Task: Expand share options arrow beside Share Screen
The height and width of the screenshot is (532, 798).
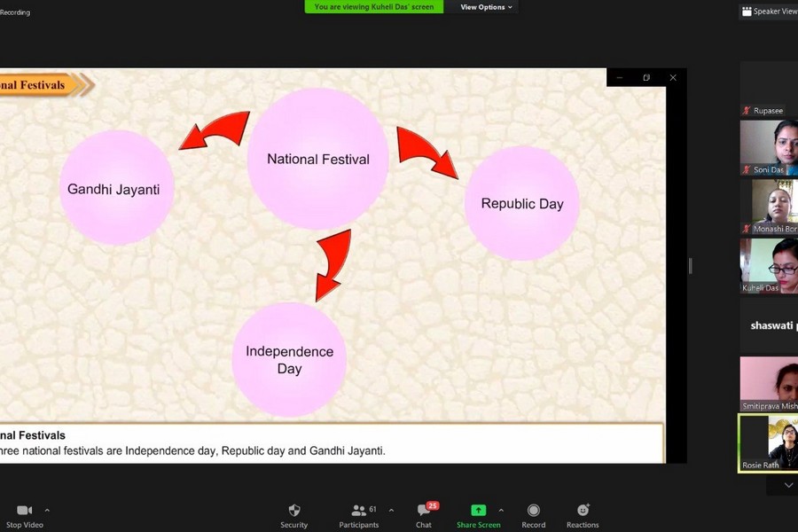Action: (501, 511)
